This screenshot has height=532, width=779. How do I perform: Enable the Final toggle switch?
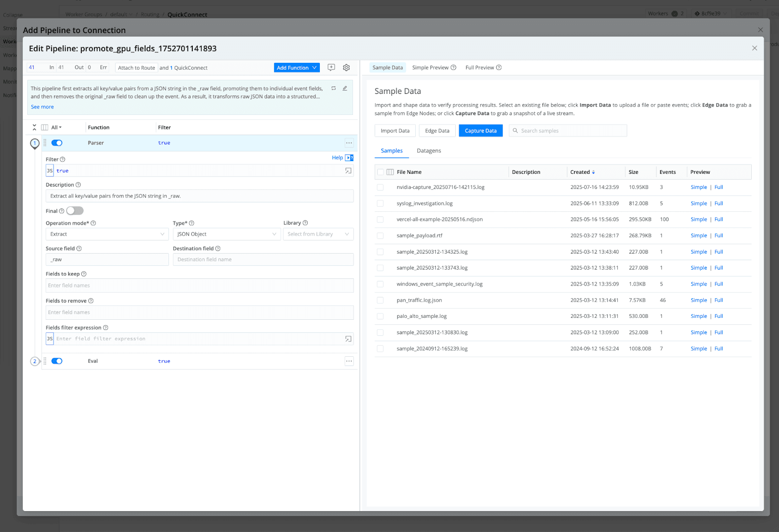point(75,211)
